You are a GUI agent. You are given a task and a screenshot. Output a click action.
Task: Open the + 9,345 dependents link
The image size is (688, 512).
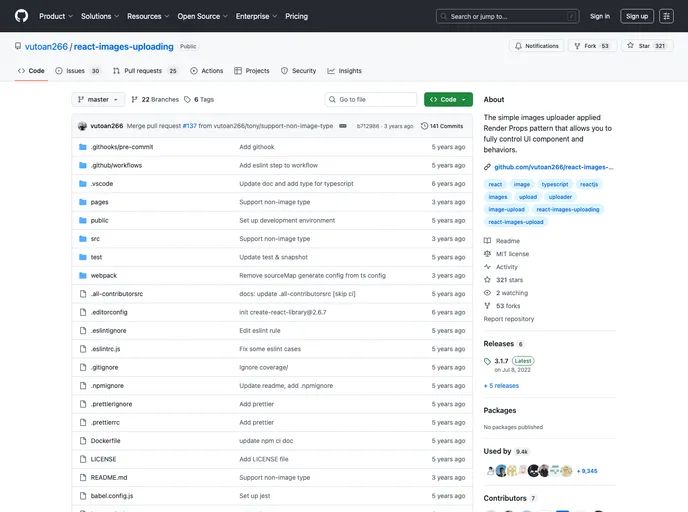click(x=587, y=471)
